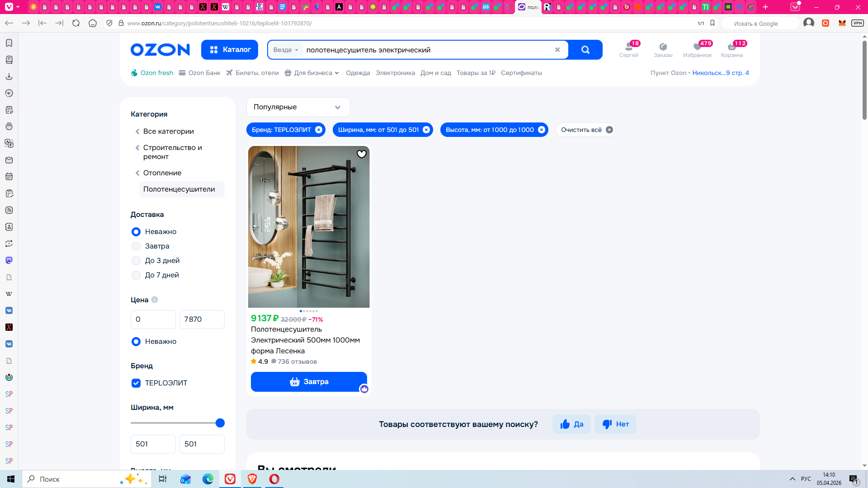Click the Ширина width slider handle
The width and height of the screenshot is (868, 488).
pos(220,423)
